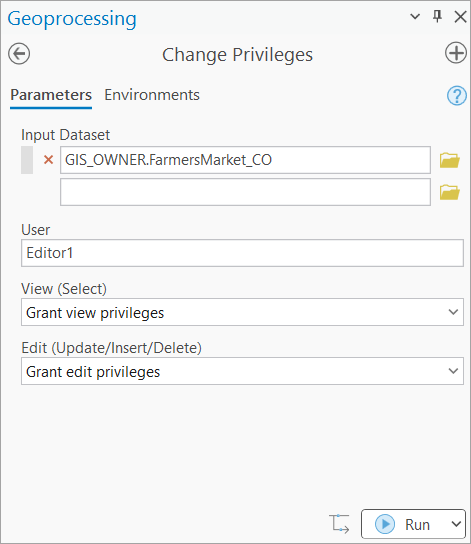Expand the View (Select) privileges dropdown

[453, 312]
